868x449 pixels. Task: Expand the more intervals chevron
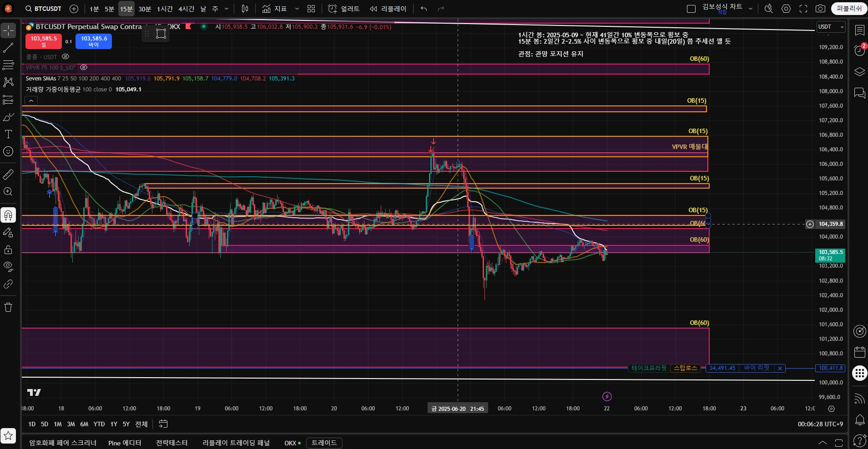227,9
